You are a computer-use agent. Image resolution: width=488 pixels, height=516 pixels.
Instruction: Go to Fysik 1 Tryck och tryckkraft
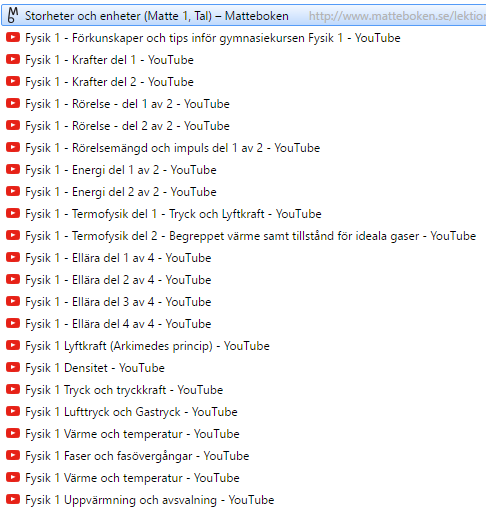tap(124, 390)
